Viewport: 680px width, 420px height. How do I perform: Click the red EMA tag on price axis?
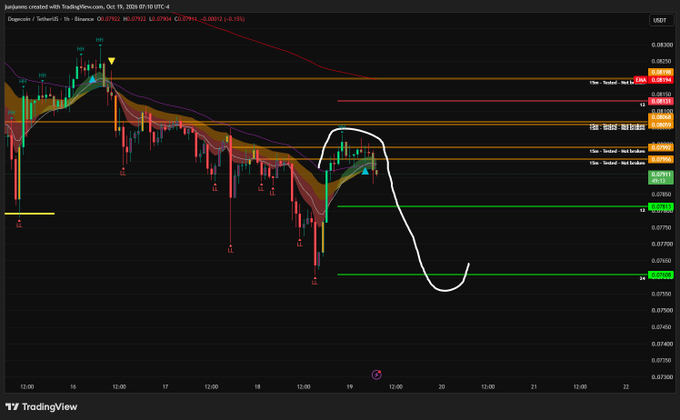(641, 80)
